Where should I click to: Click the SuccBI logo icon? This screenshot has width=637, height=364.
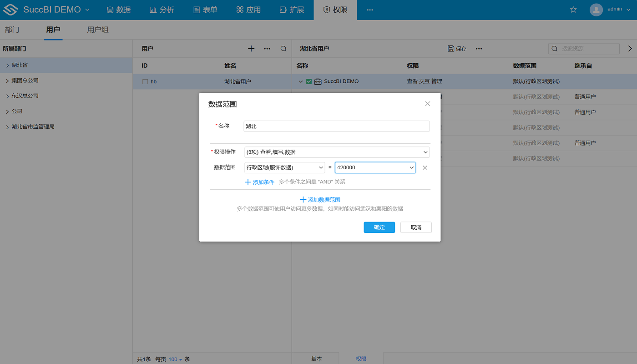[10, 10]
